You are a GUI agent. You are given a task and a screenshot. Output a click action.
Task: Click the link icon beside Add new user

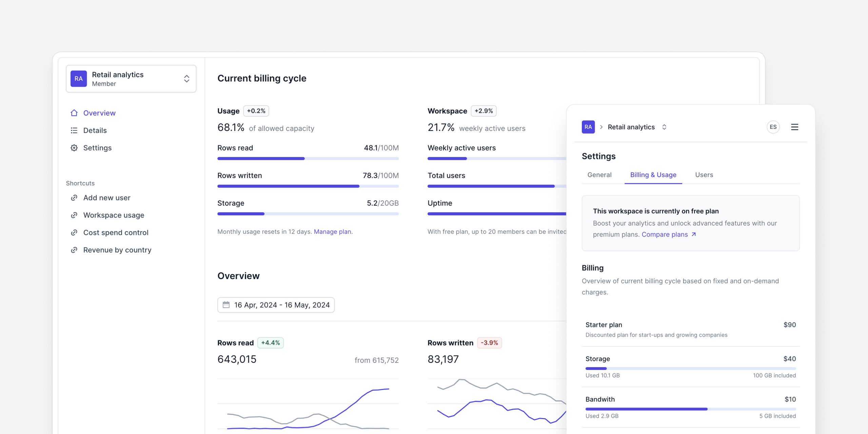(x=74, y=198)
